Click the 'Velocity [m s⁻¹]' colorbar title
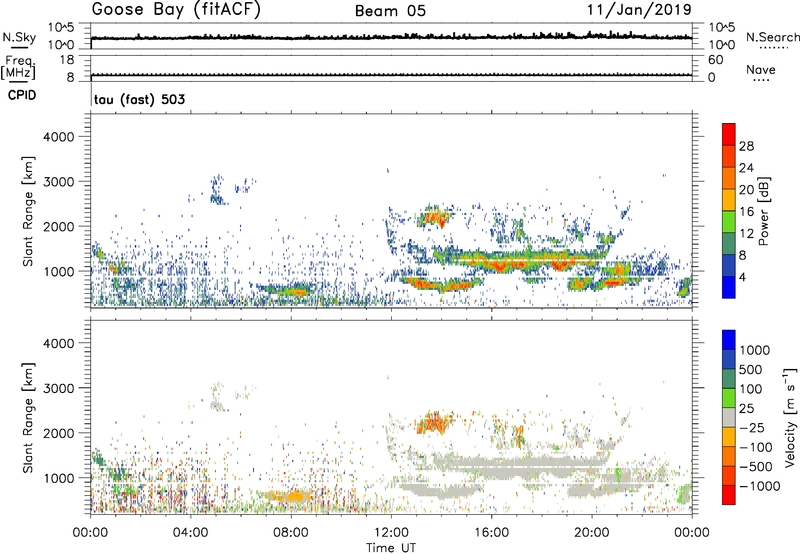The height and width of the screenshot is (554, 800). (790, 417)
